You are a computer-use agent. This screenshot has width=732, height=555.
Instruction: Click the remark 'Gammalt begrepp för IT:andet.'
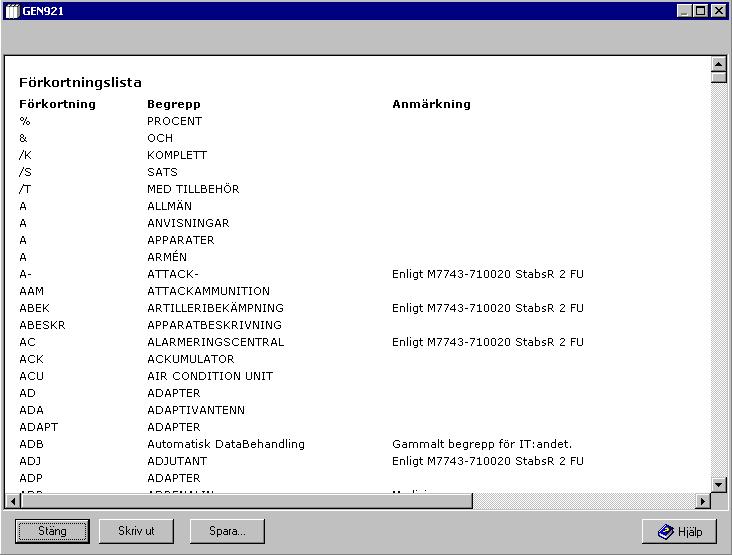(482, 444)
